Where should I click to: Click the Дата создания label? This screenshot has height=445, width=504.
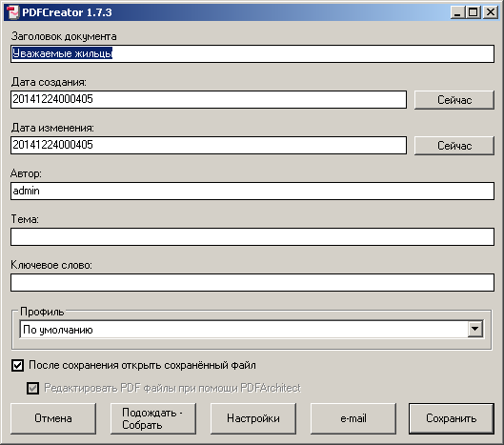coord(49,82)
